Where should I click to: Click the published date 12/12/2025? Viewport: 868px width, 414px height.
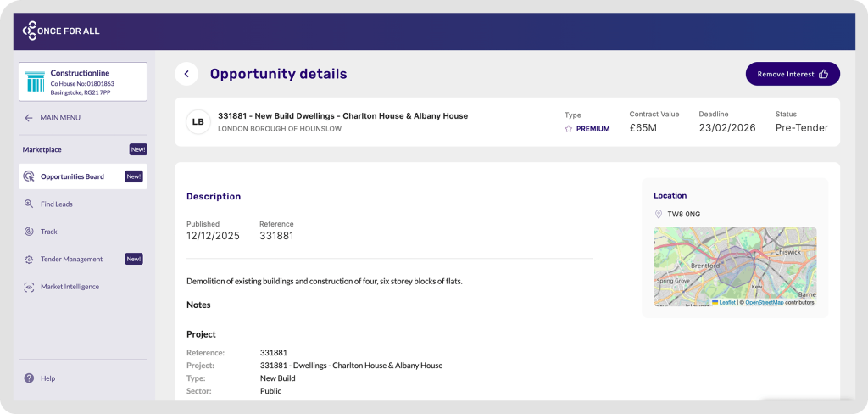[213, 236]
